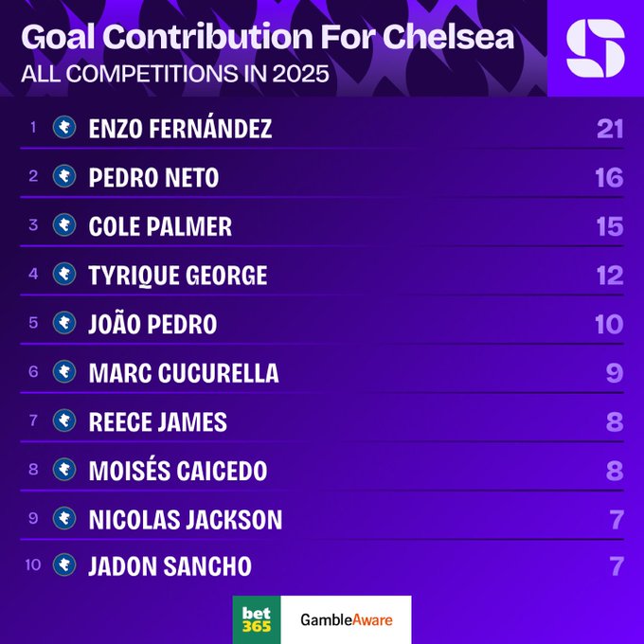Click the Chelsea badge beside Nicolas Jackson
644x644 pixels.
pyautogui.click(x=64, y=519)
